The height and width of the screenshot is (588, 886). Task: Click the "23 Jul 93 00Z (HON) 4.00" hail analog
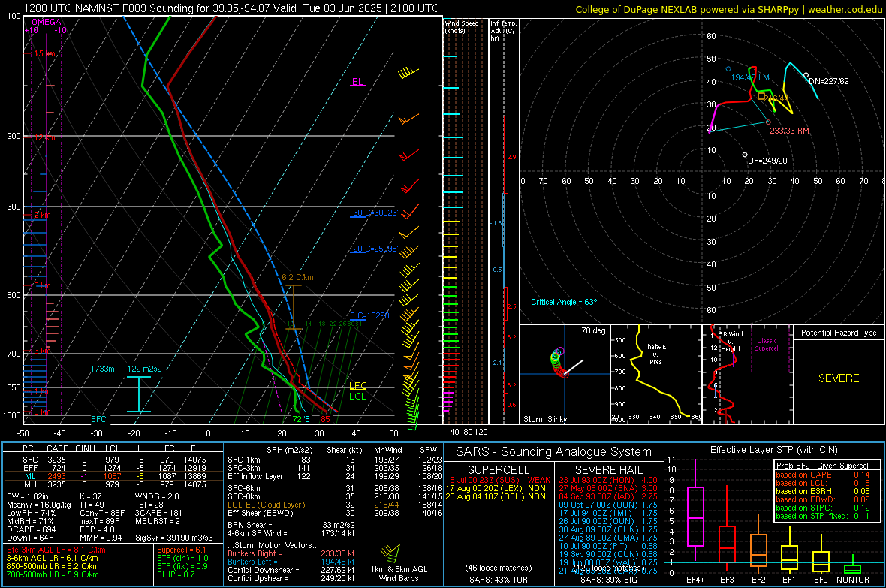click(x=608, y=480)
